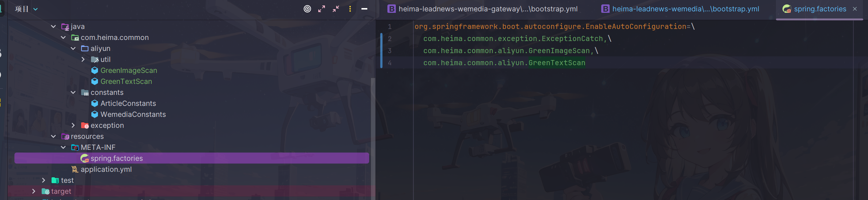Click the ArticleConstants class icon
The image size is (868, 200).
pyautogui.click(x=95, y=103)
